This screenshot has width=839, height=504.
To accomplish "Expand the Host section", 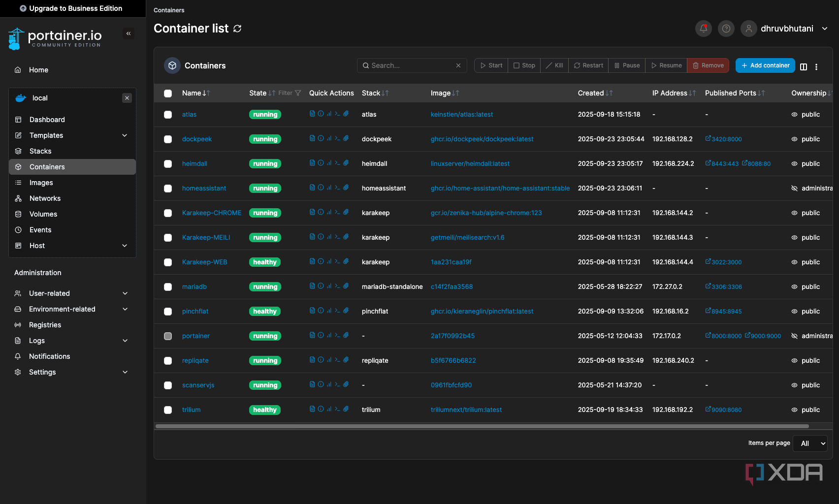I will click(x=72, y=246).
